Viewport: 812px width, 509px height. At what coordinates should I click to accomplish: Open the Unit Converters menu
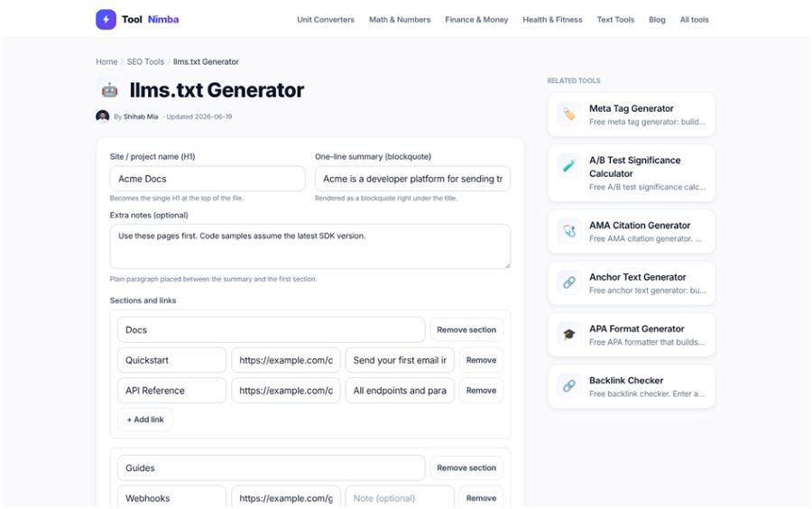click(326, 20)
